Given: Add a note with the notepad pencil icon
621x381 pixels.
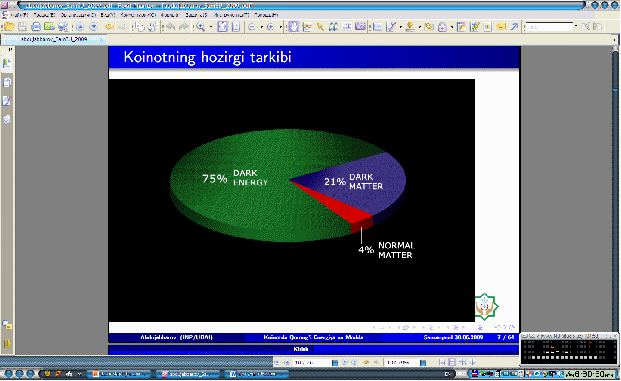Looking at the screenshot, I should coord(461,27).
